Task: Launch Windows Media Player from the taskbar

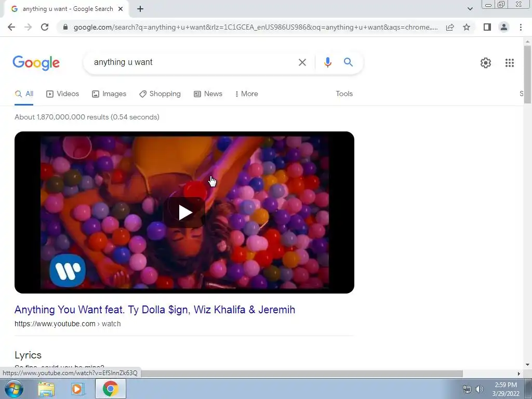Action: 77,389
